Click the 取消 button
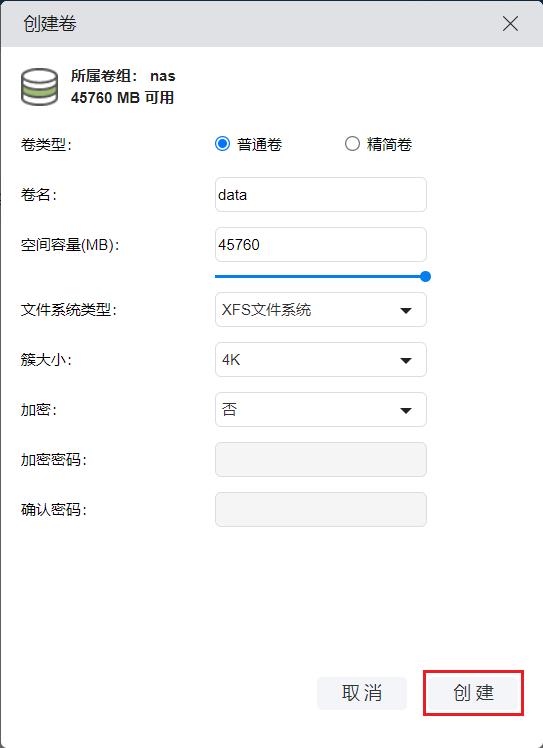The width and height of the screenshot is (543, 748). 362,693
